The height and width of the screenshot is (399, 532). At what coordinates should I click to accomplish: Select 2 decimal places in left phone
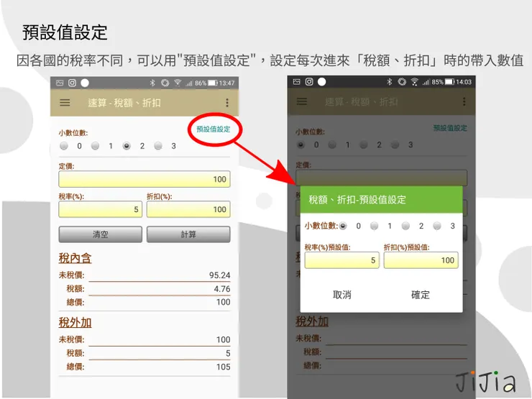pos(127,146)
